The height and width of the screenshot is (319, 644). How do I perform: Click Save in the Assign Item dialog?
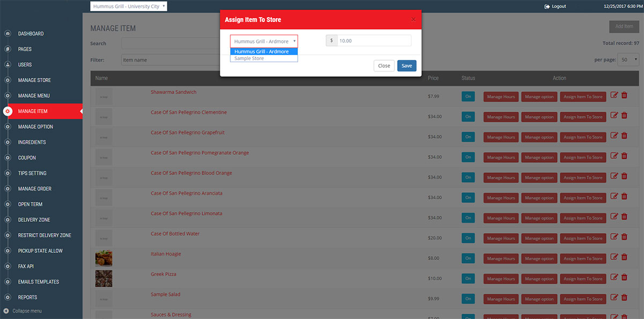tap(407, 66)
